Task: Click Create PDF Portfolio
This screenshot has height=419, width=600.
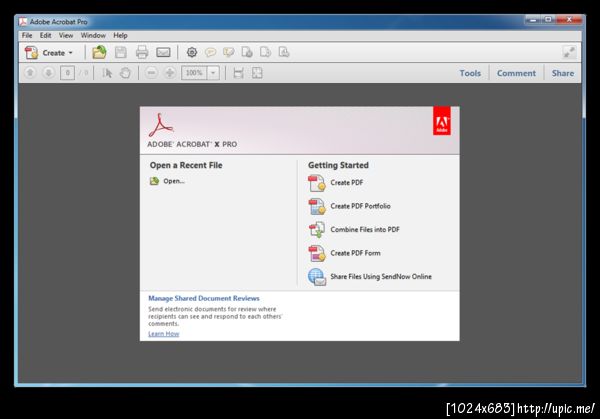Action: click(360, 206)
